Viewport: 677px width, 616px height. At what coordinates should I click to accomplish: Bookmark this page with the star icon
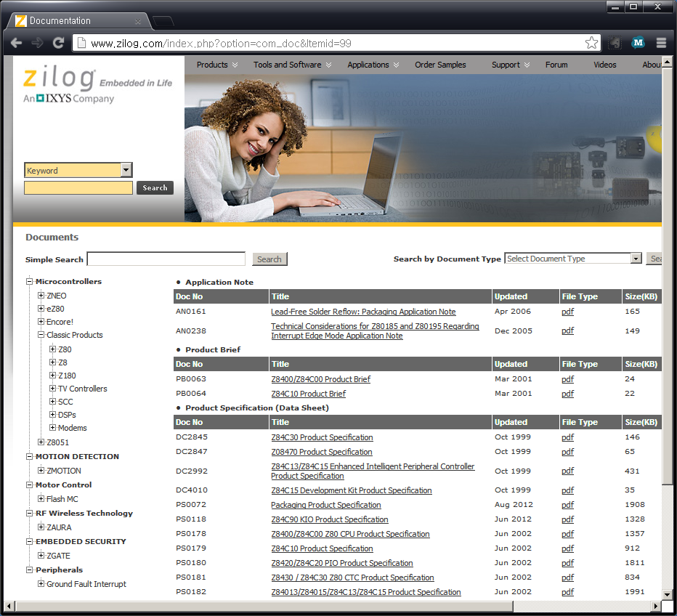[591, 43]
